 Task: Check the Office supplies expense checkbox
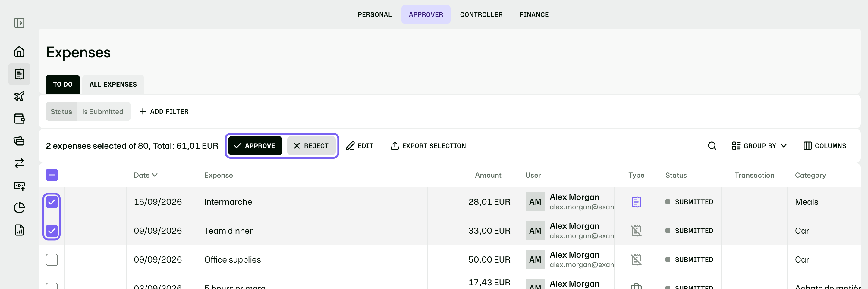[52, 260]
